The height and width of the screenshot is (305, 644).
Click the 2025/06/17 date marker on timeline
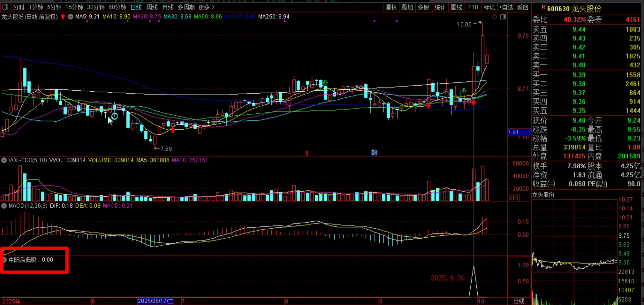(x=155, y=301)
